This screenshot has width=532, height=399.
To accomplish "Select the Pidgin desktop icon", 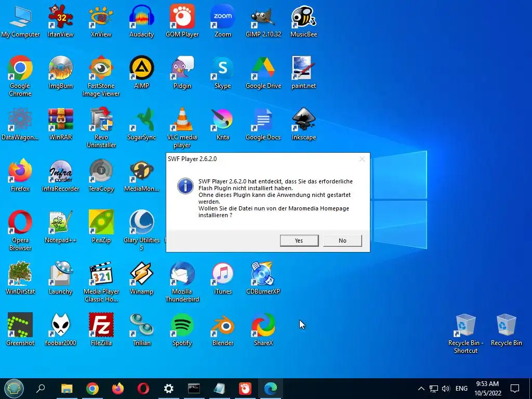I will 182,73.
